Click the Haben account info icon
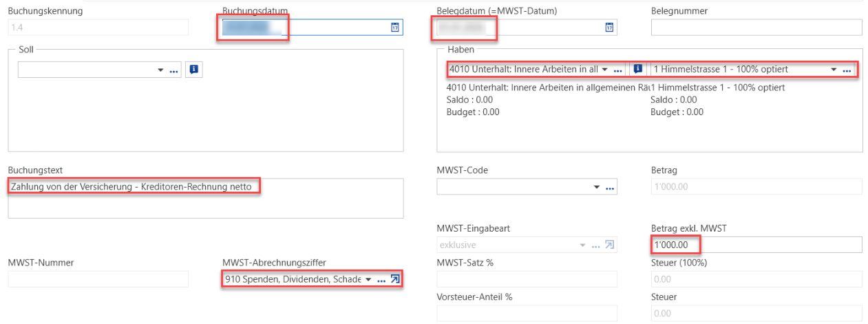 (x=638, y=70)
